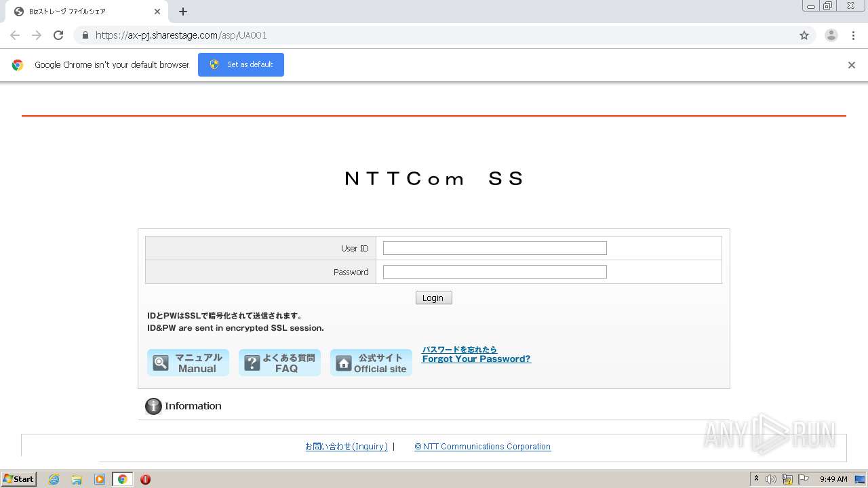Bookmark this page with the star icon

coord(804,35)
